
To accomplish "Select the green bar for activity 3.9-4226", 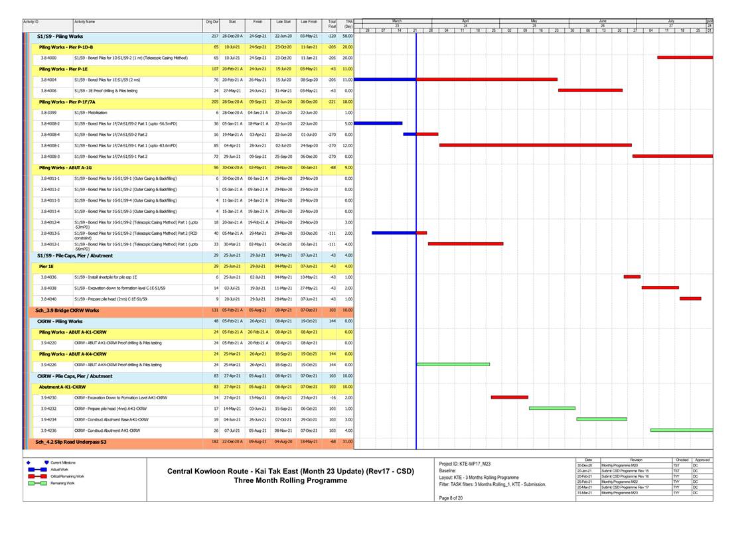I will (x=453, y=364).
